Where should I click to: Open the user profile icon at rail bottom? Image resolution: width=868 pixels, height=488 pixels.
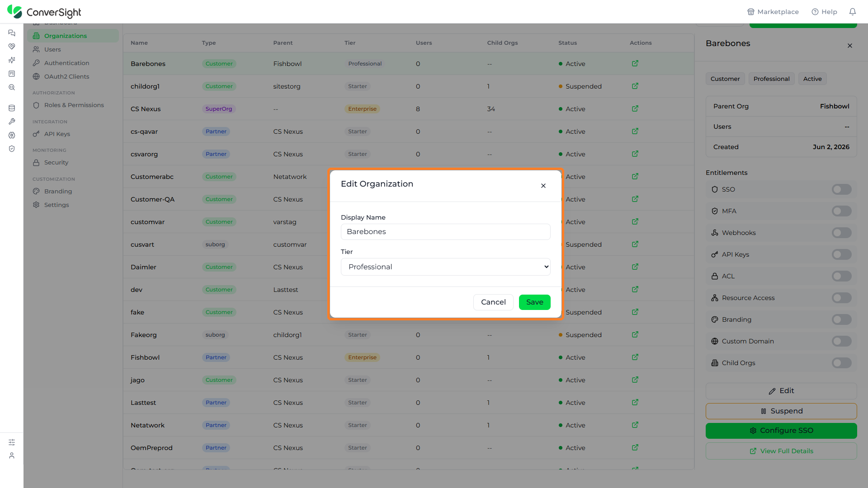[12, 455]
